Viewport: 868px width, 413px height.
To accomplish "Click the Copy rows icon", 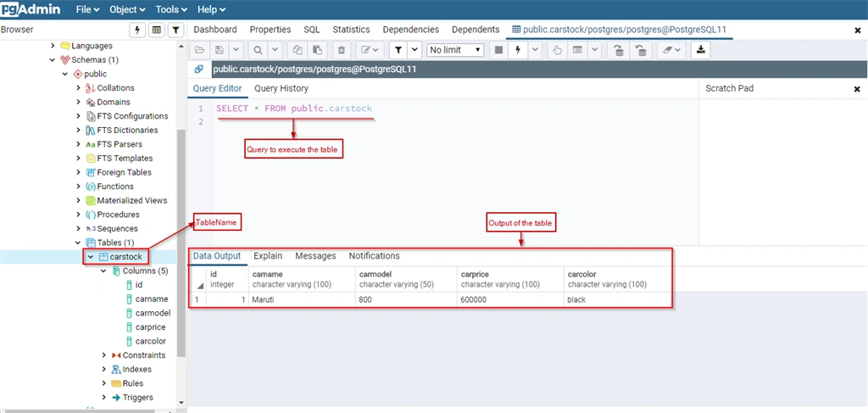I will 298,50.
